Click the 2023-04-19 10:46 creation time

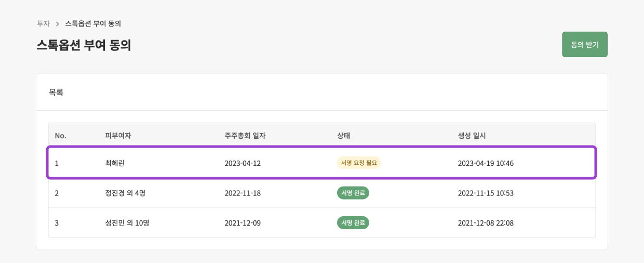tap(486, 163)
